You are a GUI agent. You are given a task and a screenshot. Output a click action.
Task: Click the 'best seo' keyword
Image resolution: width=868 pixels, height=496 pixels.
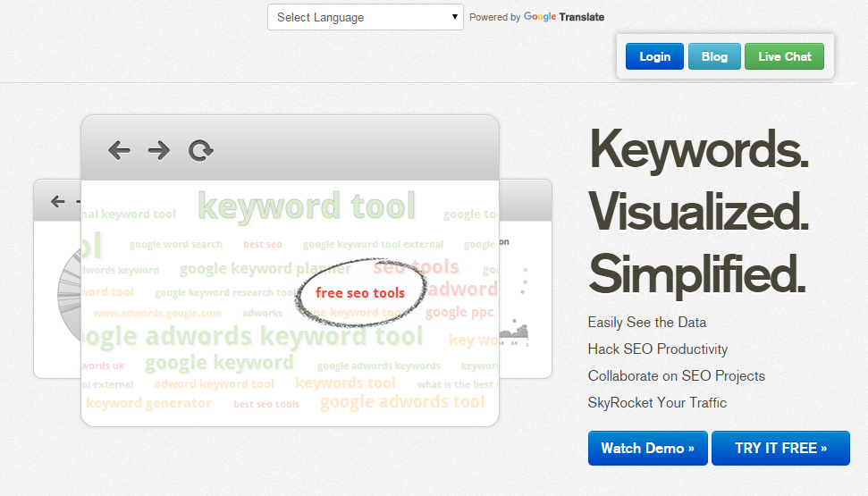coord(263,244)
